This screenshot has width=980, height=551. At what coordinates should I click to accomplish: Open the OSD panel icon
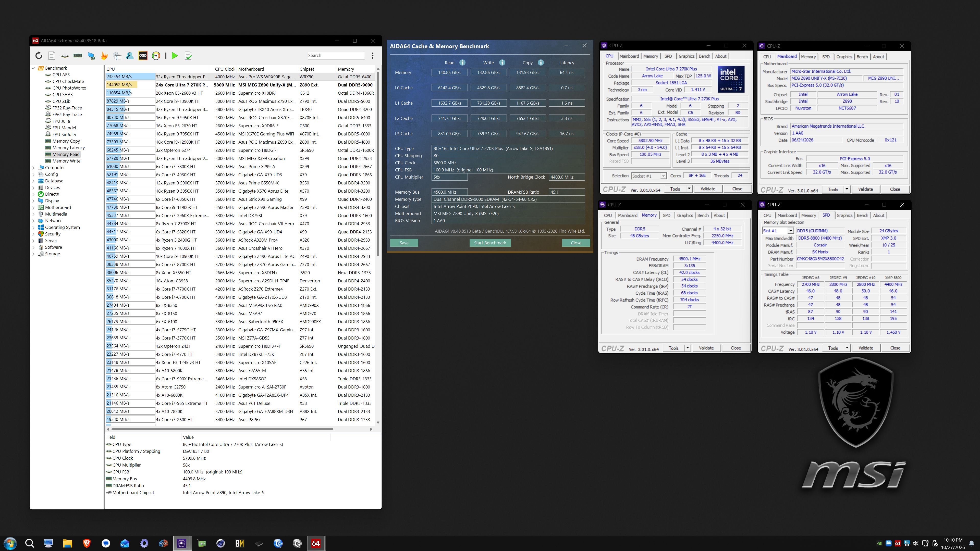tap(143, 56)
